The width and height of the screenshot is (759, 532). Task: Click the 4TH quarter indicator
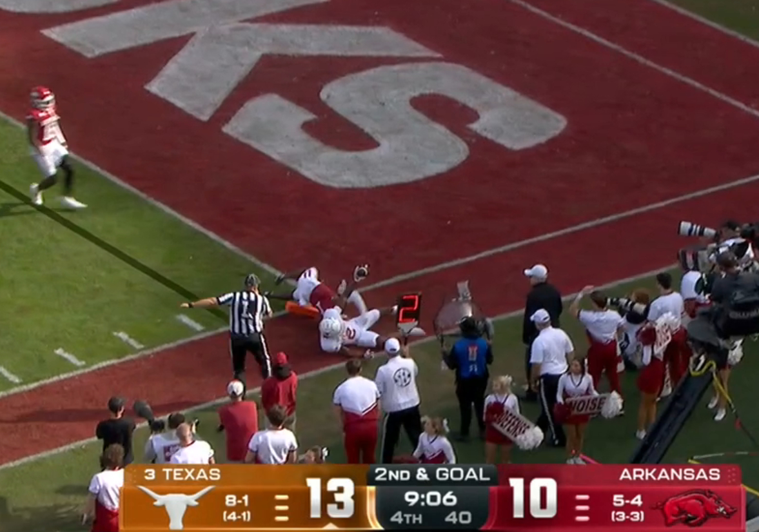(x=406, y=518)
